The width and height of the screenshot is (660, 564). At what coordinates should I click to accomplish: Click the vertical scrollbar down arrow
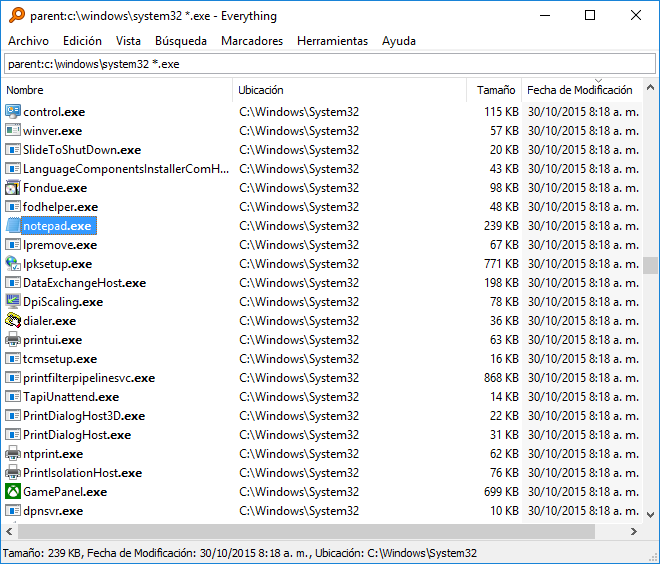point(650,515)
